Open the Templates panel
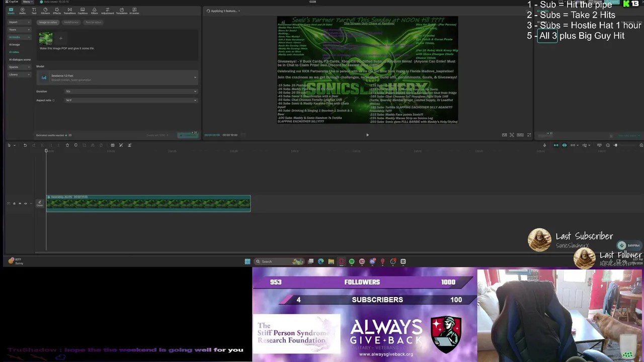The image size is (644, 362). tap(121, 11)
